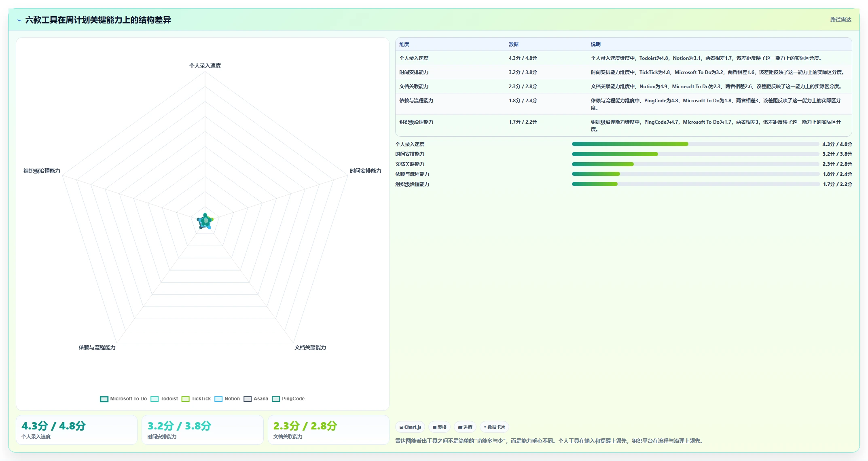The width and height of the screenshot is (868, 461).
Task: Click the 组织级治理能力 radar axis label
Action: (x=42, y=171)
